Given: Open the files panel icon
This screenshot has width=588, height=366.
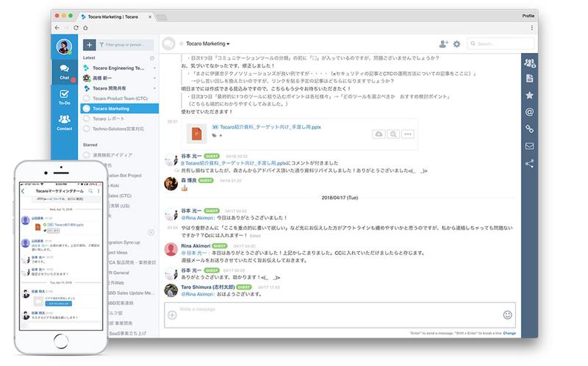Looking at the screenshot, I should click(529, 79).
